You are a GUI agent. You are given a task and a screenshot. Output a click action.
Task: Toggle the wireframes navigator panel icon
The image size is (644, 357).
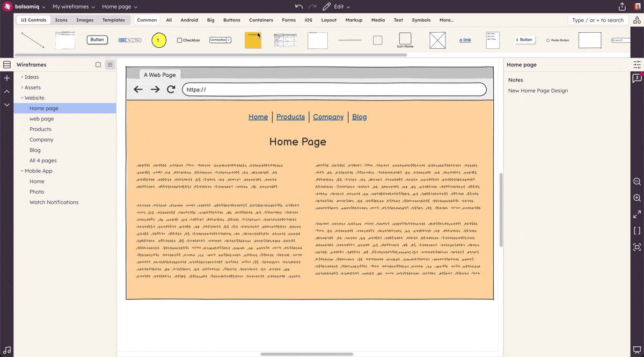7,64
